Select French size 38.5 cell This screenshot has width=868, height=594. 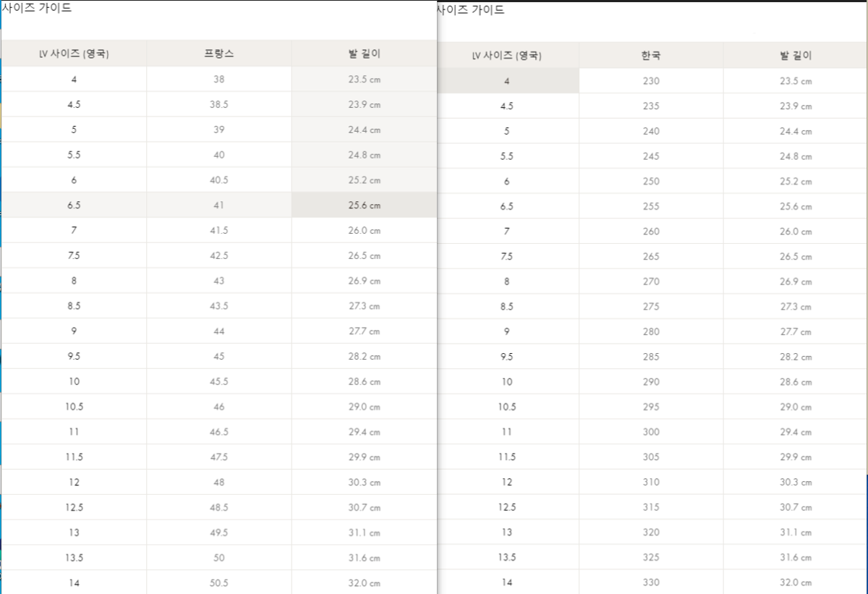[219, 104]
